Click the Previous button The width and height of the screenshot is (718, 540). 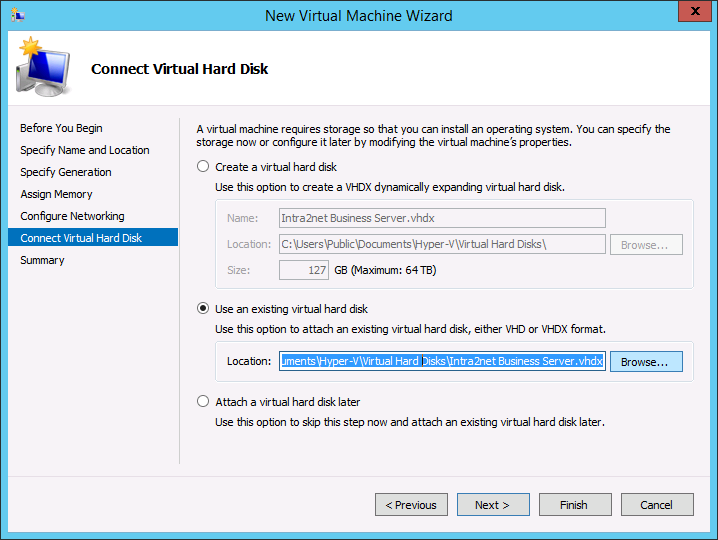click(411, 505)
